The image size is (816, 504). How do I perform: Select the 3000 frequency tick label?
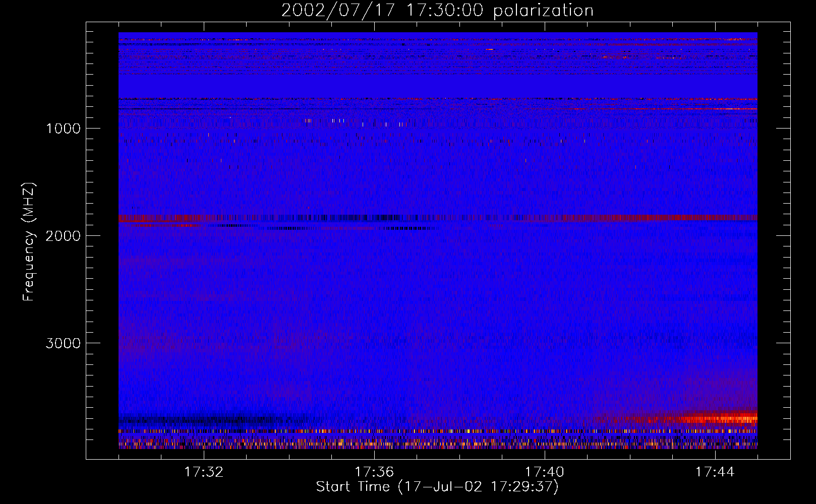pos(63,343)
